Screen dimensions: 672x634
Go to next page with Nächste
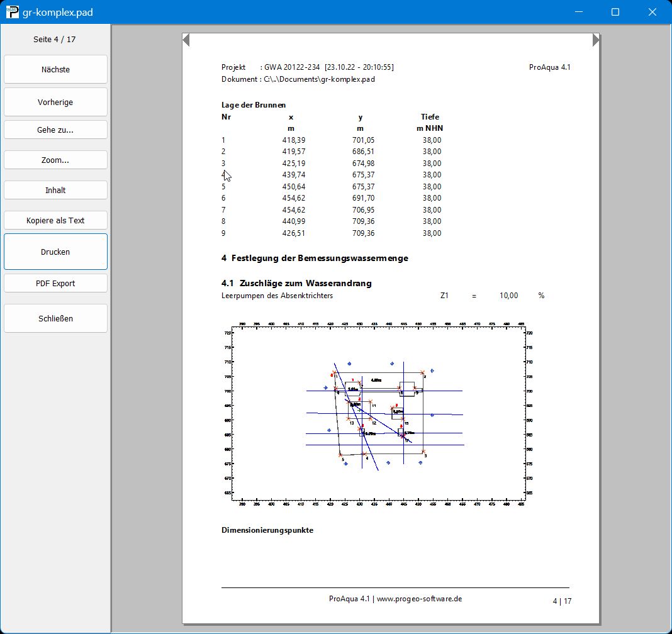pos(55,69)
